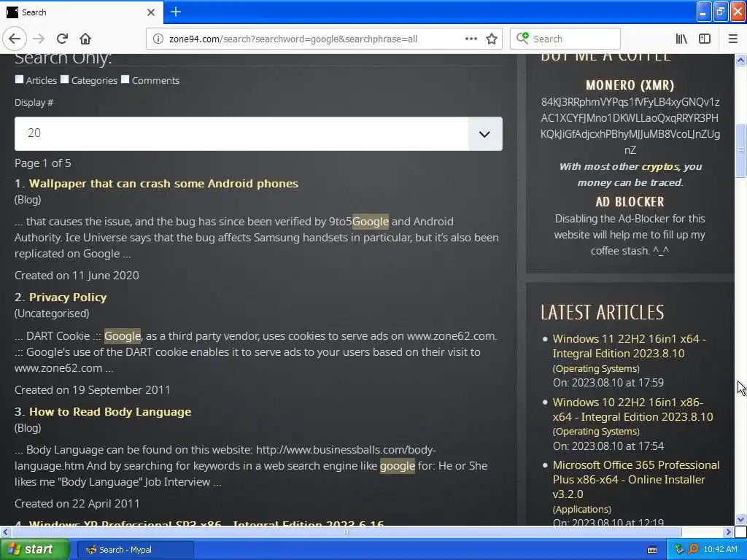Click the on-screen keyboard tray icon
Image resolution: width=747 pixels, height=560 pixels.
click(653, 550)
